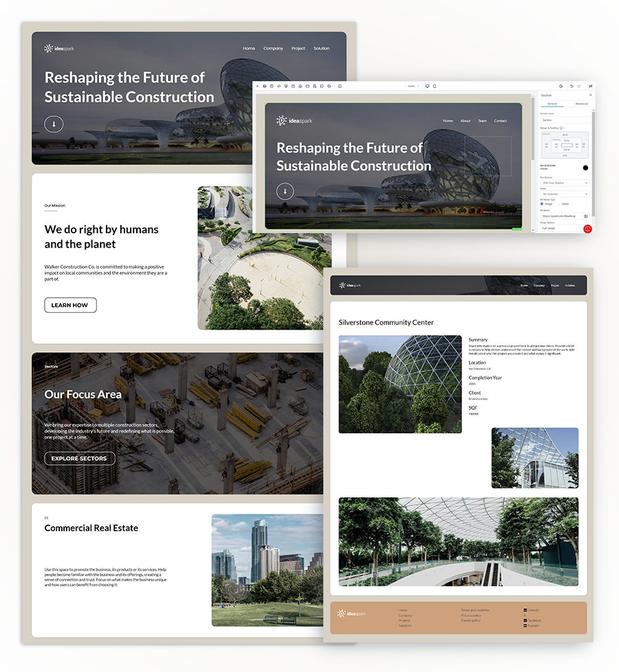Click Contact in editor preview navigation
This screenshot has height=672, width=619.
click(500, 121)
